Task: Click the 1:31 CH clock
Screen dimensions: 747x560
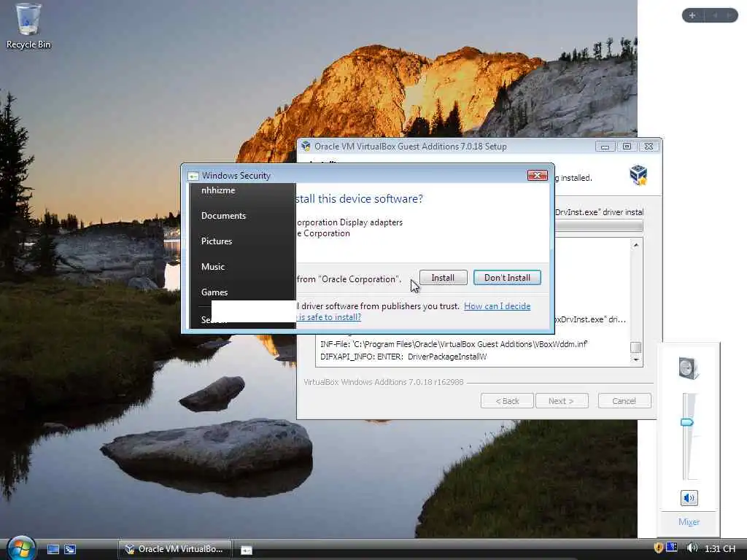Action: [x=720, y=548]
